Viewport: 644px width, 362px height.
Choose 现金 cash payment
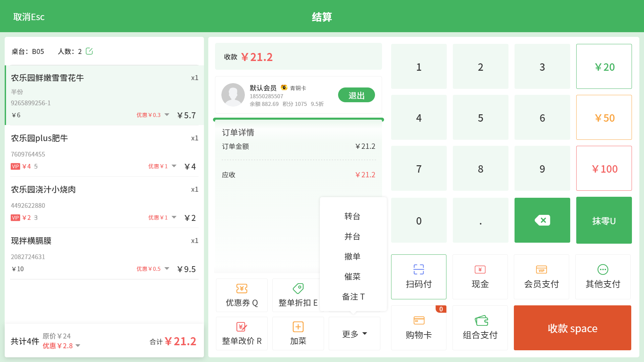480,277
